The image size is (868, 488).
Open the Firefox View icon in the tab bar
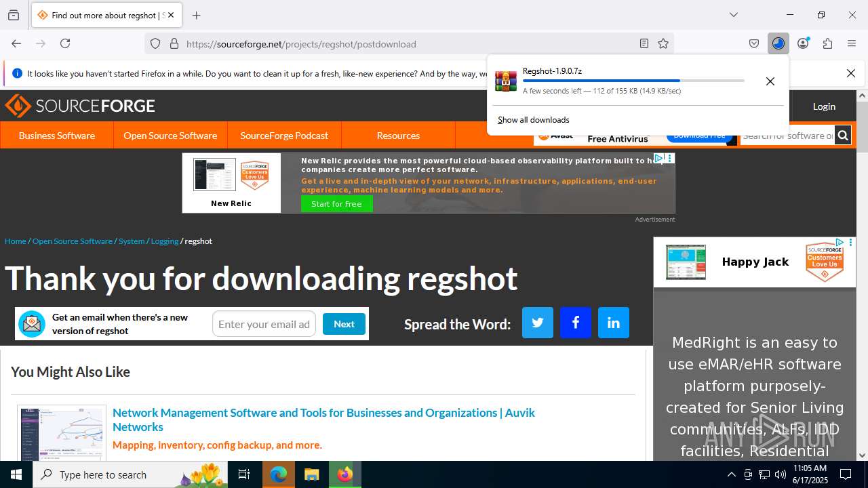(x=14, y=15)
